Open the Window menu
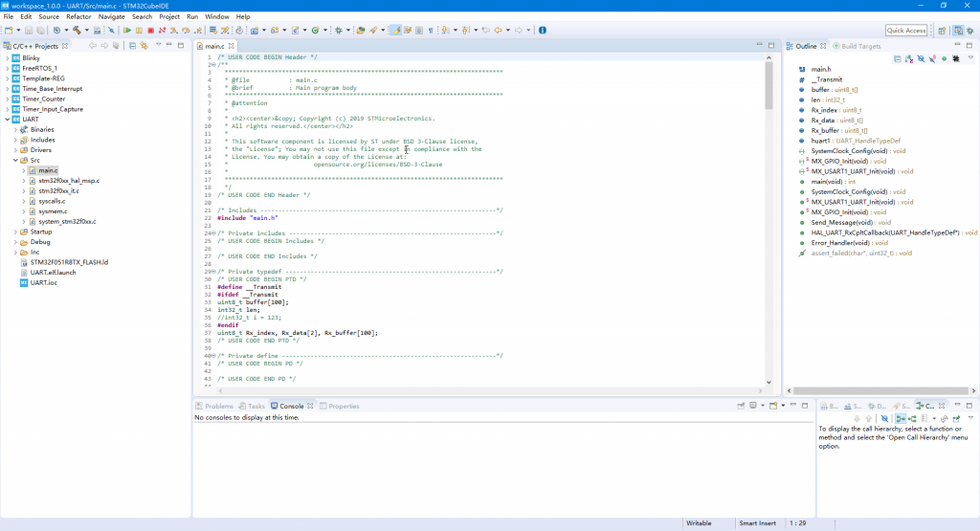Viewport: 980px width, 531px height. pos(217,17)
